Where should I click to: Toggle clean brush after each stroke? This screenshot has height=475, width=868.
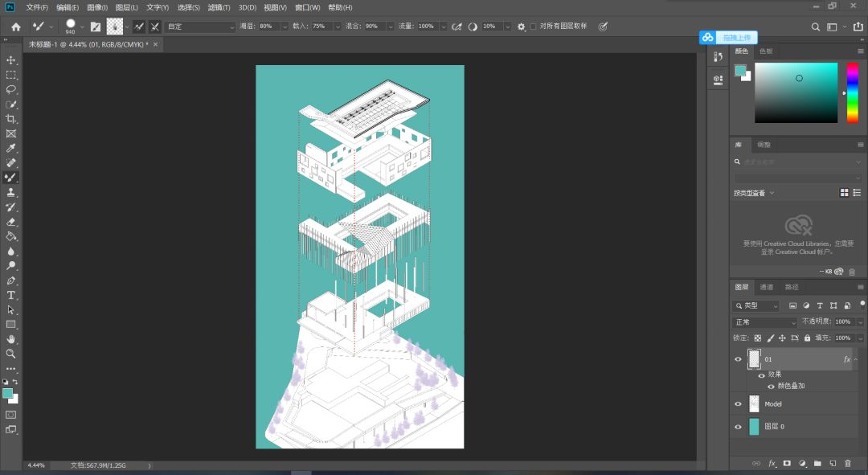(x=155, y=27)
